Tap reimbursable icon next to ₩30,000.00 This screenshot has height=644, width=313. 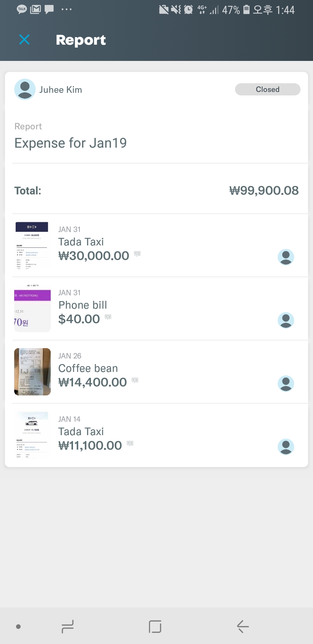tap(137, 254)
